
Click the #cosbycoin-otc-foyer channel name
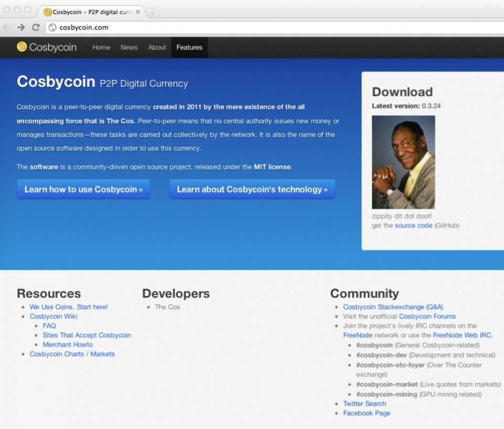[390, 365]
